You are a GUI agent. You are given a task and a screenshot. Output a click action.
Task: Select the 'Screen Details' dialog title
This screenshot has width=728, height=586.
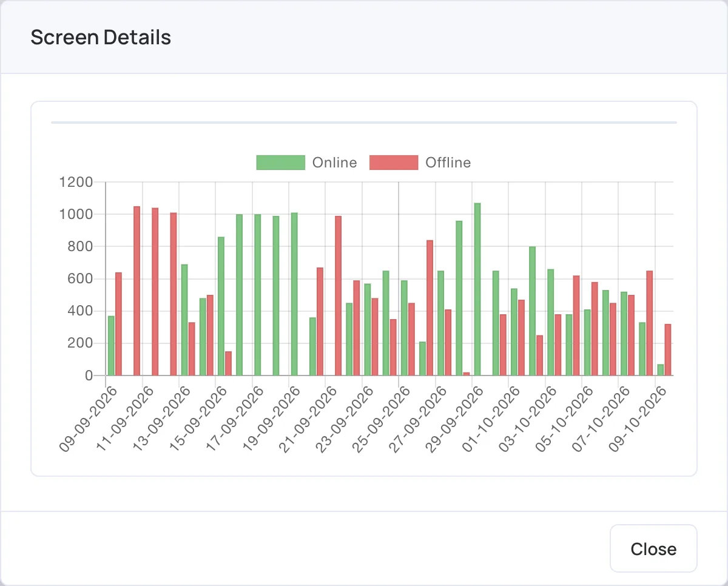pos(101,38)
